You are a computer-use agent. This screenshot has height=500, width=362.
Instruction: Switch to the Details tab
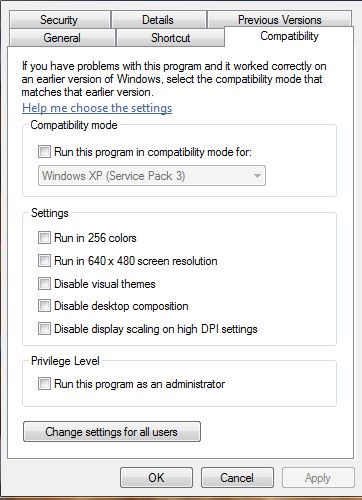[158, 20]
